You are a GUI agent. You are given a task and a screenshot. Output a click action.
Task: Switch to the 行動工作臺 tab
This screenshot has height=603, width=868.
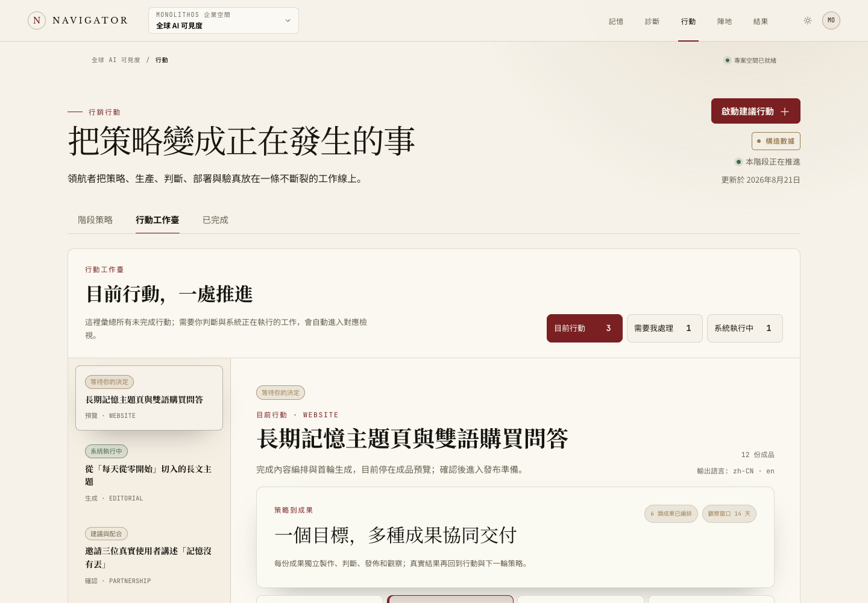pos(157,220)
